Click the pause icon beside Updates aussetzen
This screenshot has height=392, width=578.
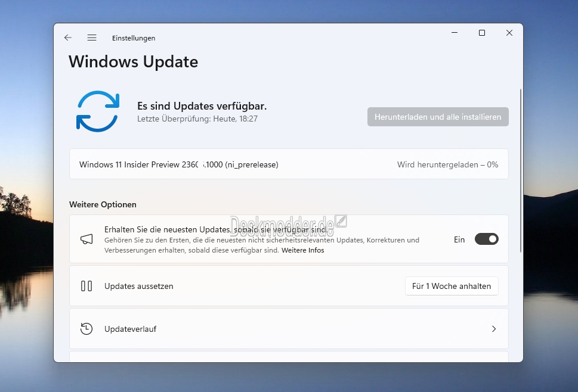86,286
